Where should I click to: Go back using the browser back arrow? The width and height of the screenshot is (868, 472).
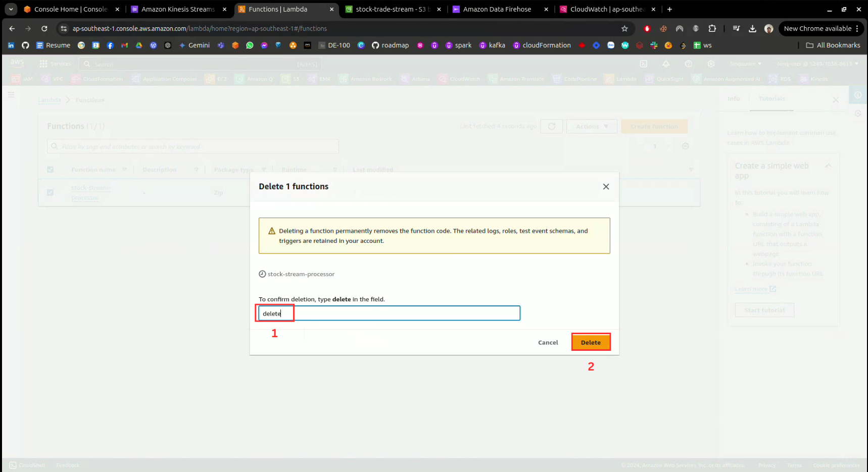pyautogui.click(x=12, y=29)
